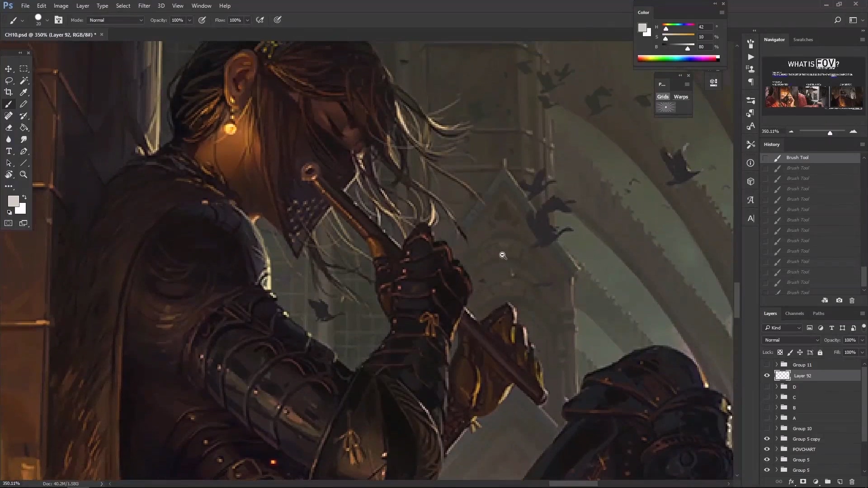Viewport: 868px width, 488px height.
Task: Create new snapshot in History panel
Action: 839,300
